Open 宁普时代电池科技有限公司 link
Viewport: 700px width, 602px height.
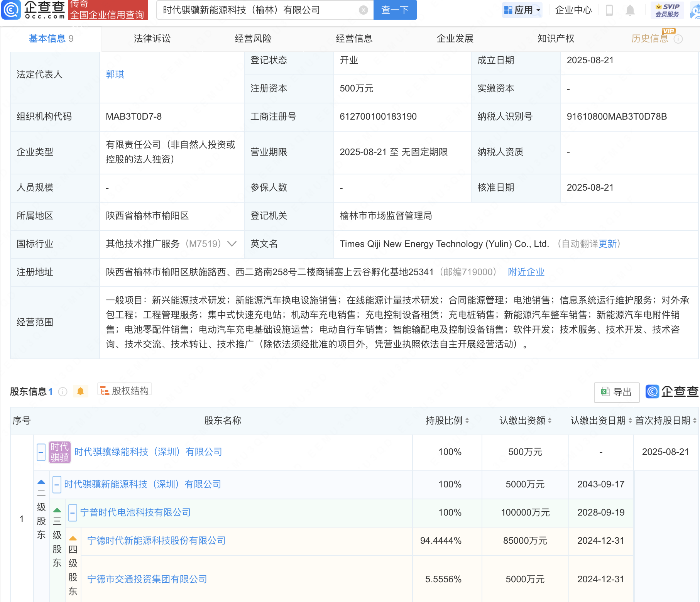[x=135, y=512]
